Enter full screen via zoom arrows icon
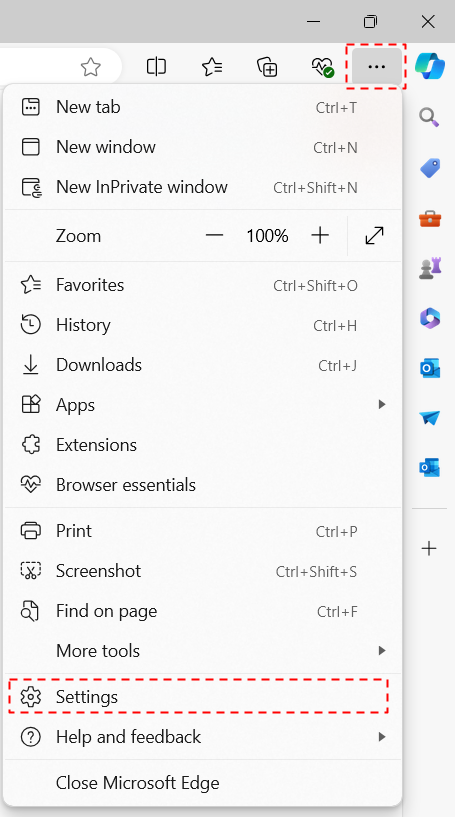The height and width of the screenshot is (817, 455). 374,236
